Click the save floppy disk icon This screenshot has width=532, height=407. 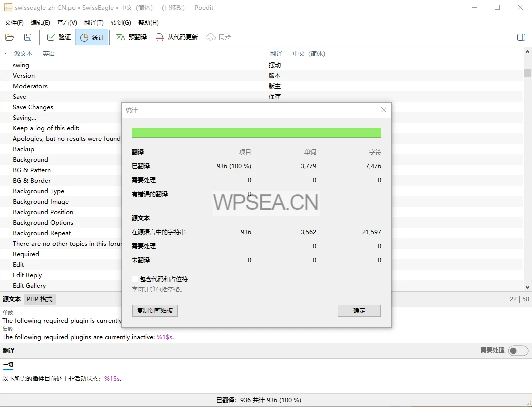(x=28, y=37)
